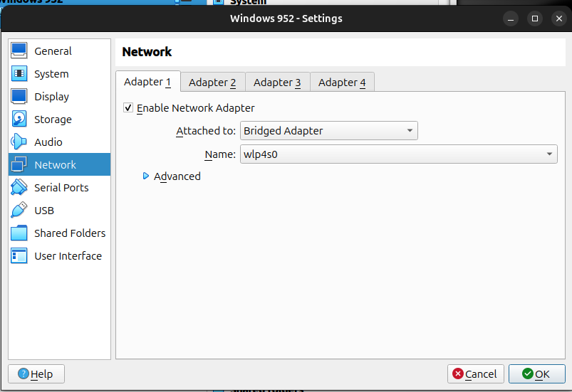Click the Network adapters icon
This screenshot has width=572, height=392.
[19, 164]
